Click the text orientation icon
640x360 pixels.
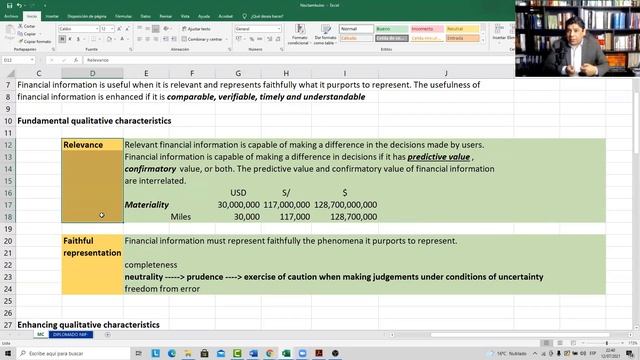click(166, 29)
